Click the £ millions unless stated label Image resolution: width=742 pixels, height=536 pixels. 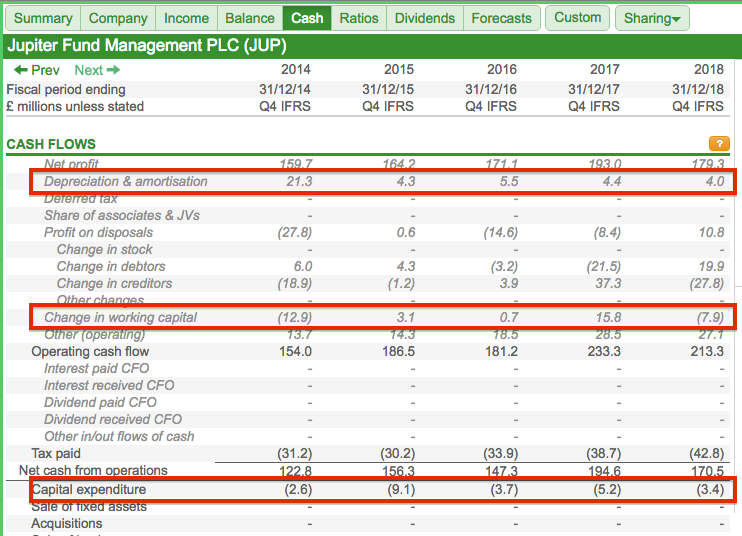point(75,106)
